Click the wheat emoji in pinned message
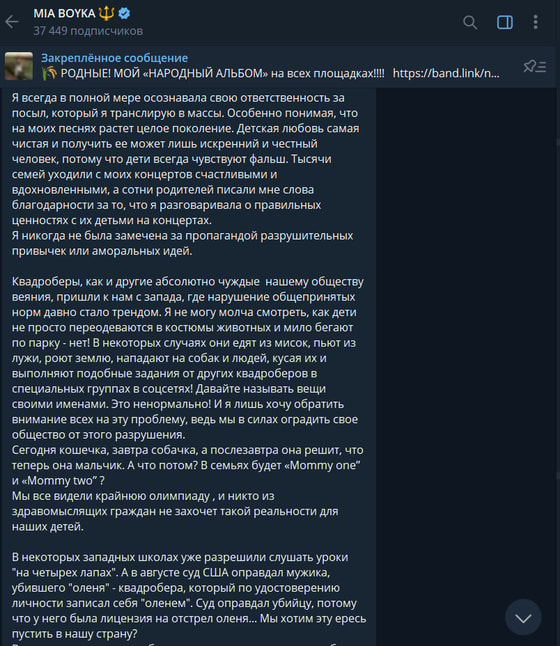The image size is (560, 646). point(49,73)
